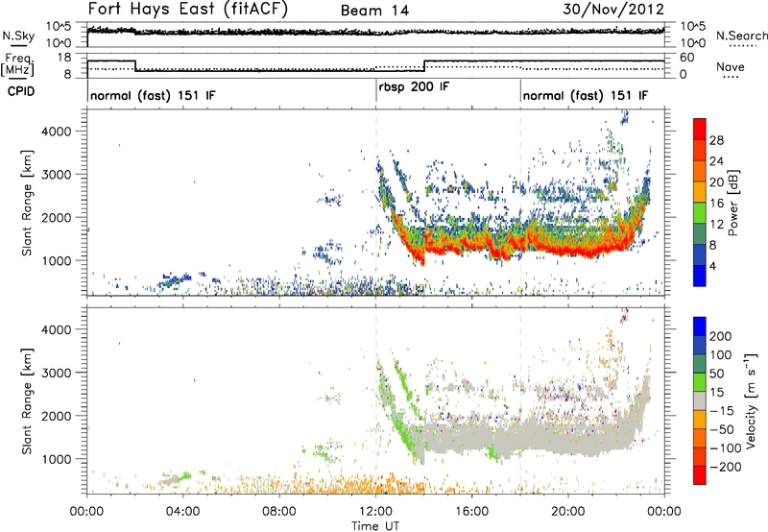Viewport: 768px width, 532px height.
Task: Click the '20:00' time tick label
Action: click(568, 512)
